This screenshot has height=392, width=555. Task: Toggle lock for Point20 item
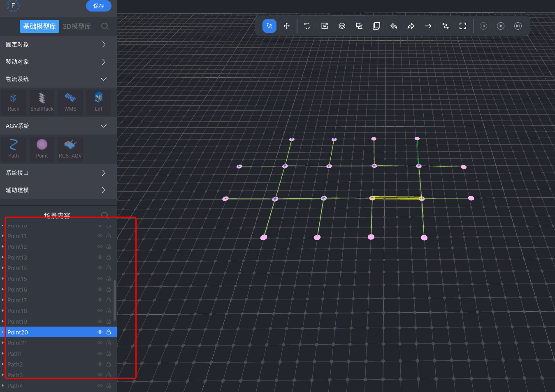109,332
